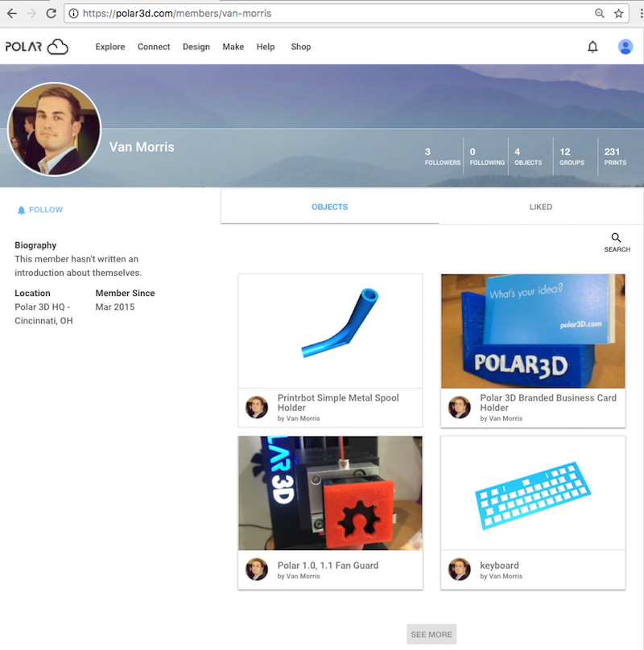Click 'by Van Morris' under Fan Guard

pos(299,576)
